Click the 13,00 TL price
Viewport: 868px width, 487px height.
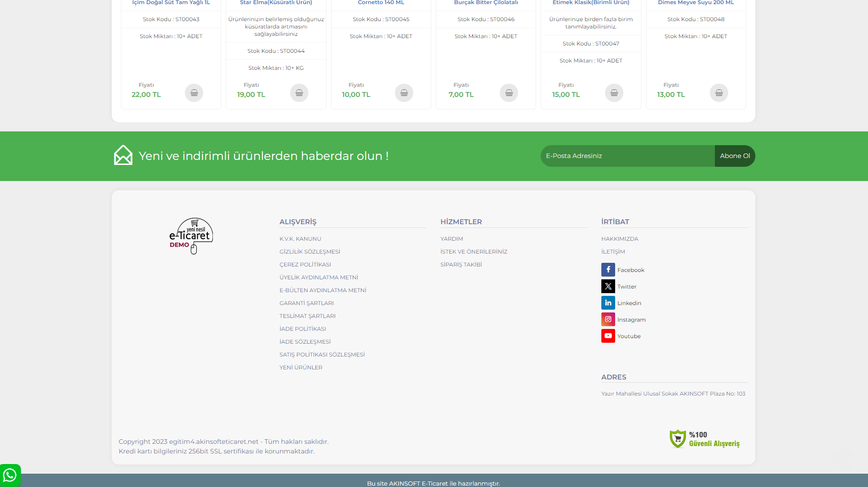point(671,95)
